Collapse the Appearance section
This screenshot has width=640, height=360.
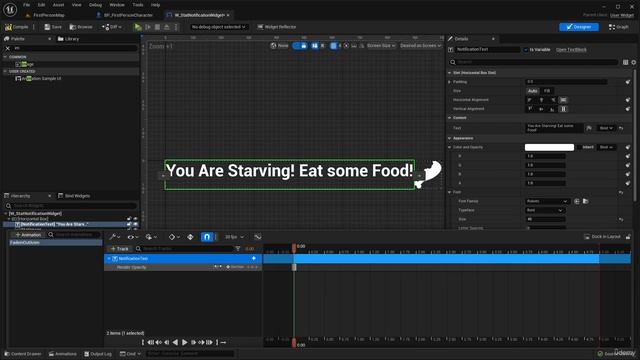pyautogui.click(x=450, y=138)
